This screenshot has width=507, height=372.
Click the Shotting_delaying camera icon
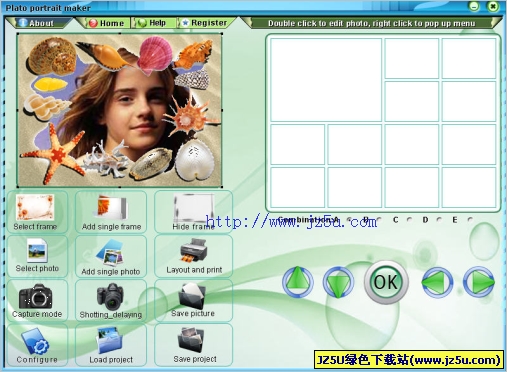point(111,296)
